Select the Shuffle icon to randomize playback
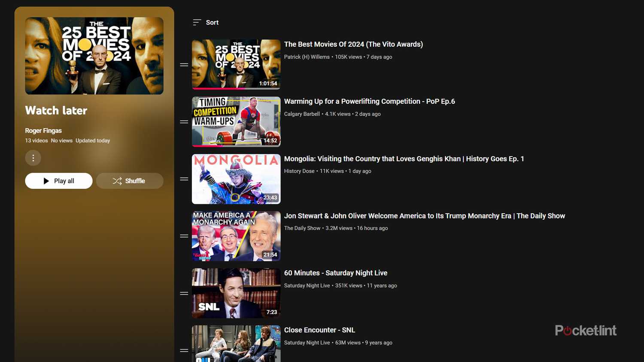Screen dimensions: 644x362 coord(117,181)
